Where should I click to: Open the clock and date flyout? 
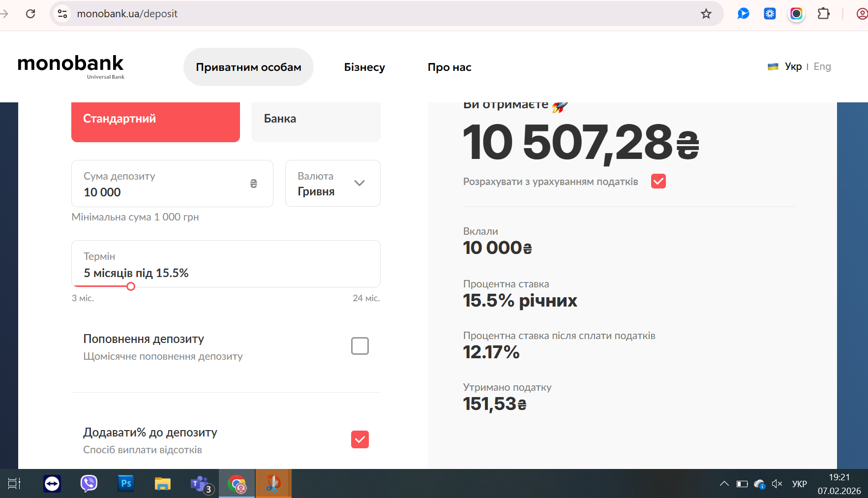[839, 484]
